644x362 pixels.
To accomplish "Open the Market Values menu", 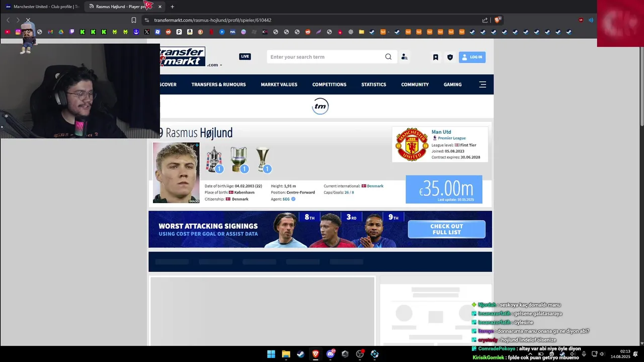I will [279, 84].
